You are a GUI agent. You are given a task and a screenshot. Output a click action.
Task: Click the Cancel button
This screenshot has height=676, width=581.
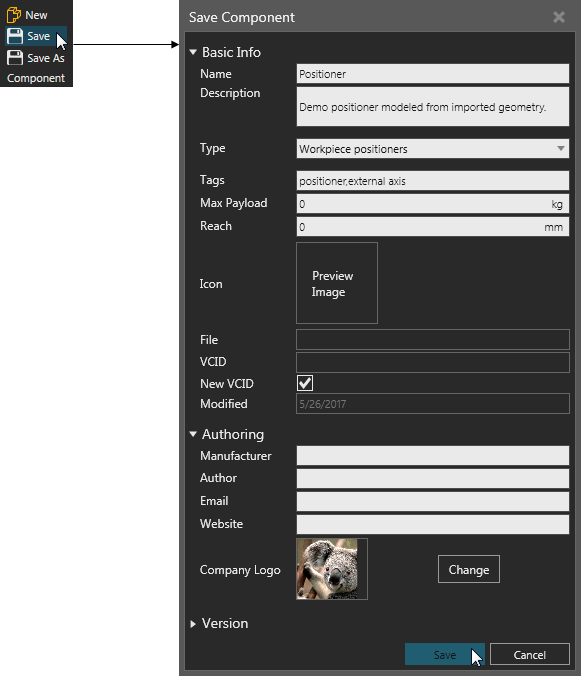click(x=530, y=655)
